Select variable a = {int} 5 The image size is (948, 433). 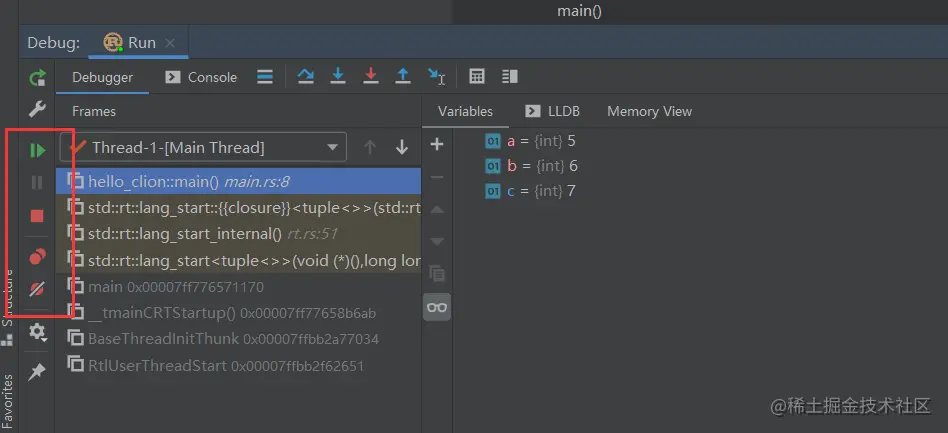coord(530,141)
